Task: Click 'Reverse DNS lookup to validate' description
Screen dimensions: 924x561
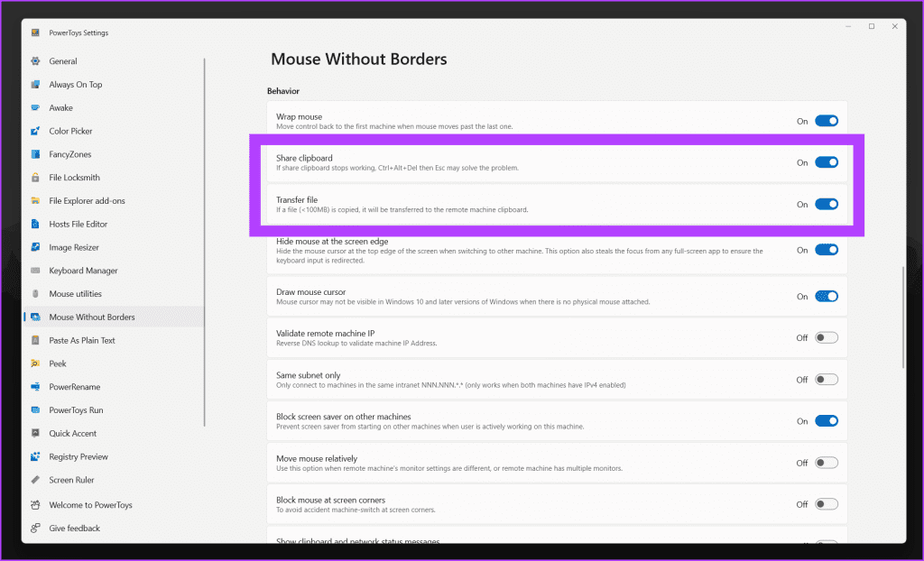Action: pyautogui.click(x=356, y=343)
